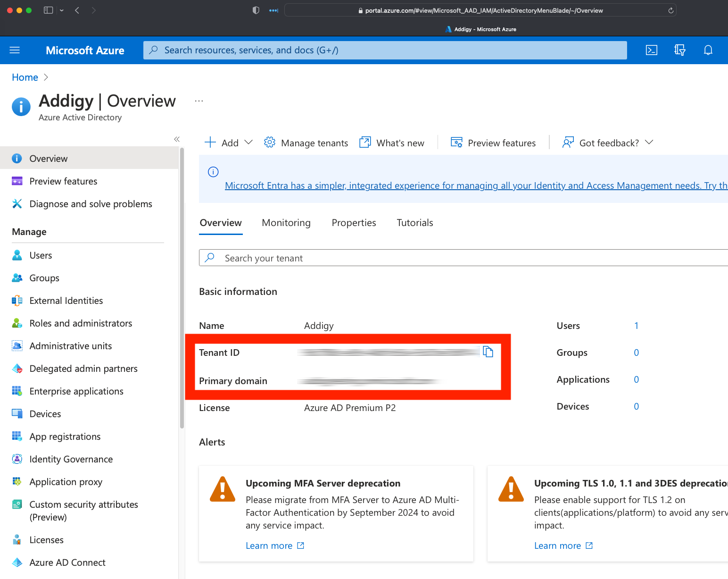
Task: Click the Manage tenants gear icon
Action: pyautogui.click(x=269, y=143)
